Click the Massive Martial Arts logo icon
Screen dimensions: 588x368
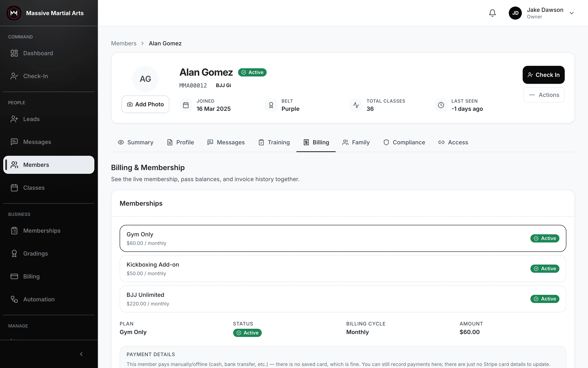tap(14, 13)
